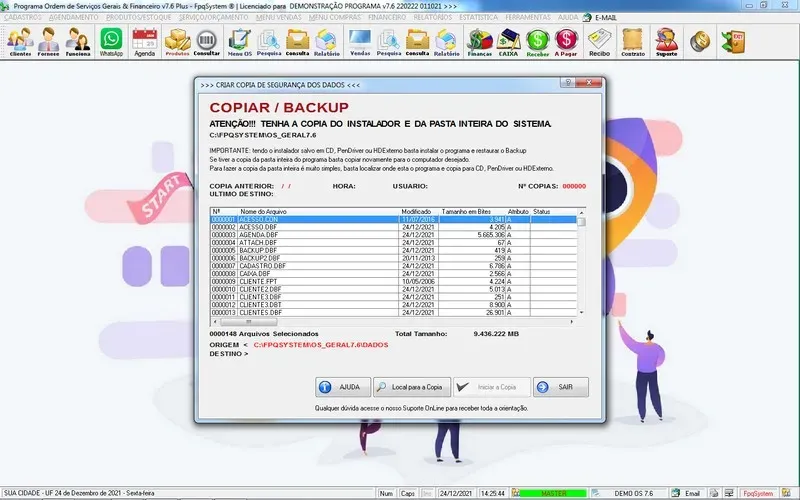Click the file list vertical scrollbar down arrow
This screenshot has height=500, width=800.
pos(582,313)
